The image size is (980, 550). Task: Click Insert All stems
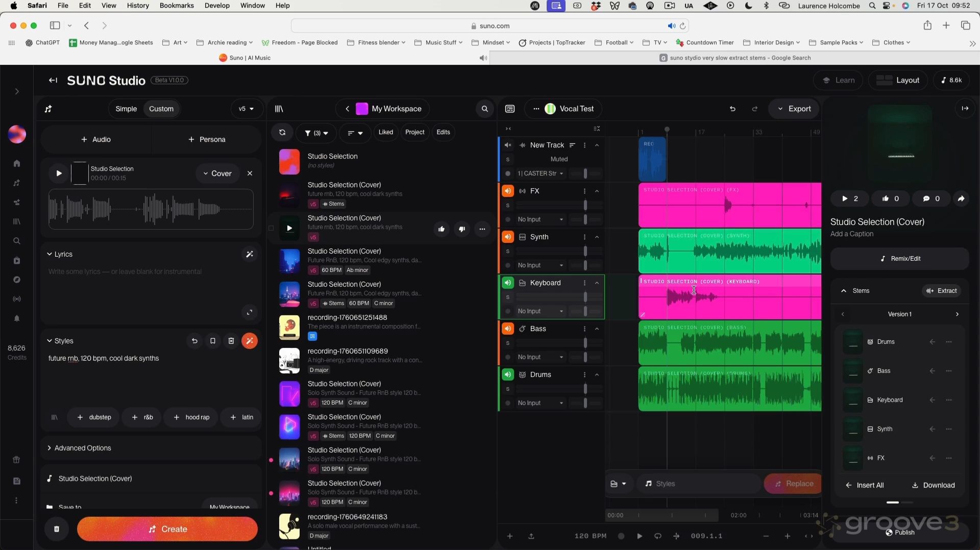coord(865,485)
